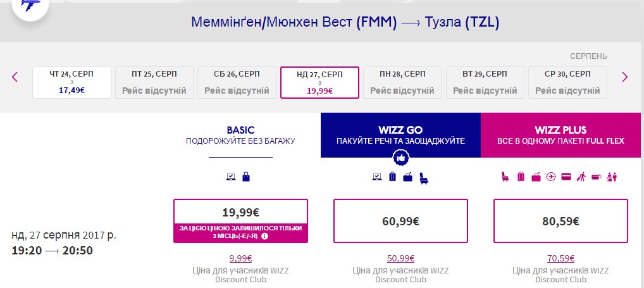Select the НД 27, СЕРП date tab
644x288 pixels.
(x=319, y=83)
